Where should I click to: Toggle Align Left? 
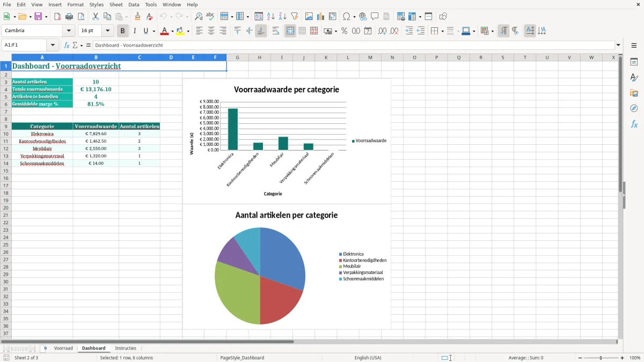click(199, 31)
